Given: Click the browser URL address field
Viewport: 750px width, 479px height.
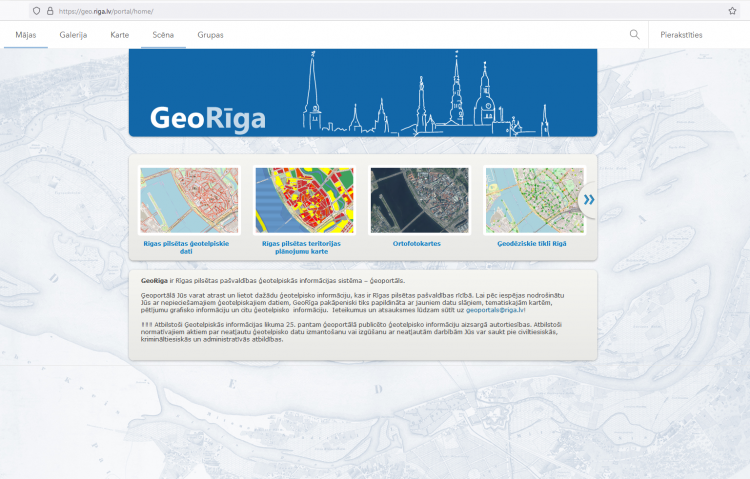Looking at the screenshot, I should click(x=383, y=11).
